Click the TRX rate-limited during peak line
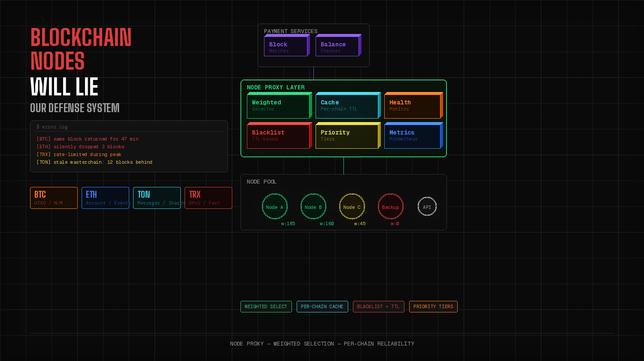 click(79, 154)
